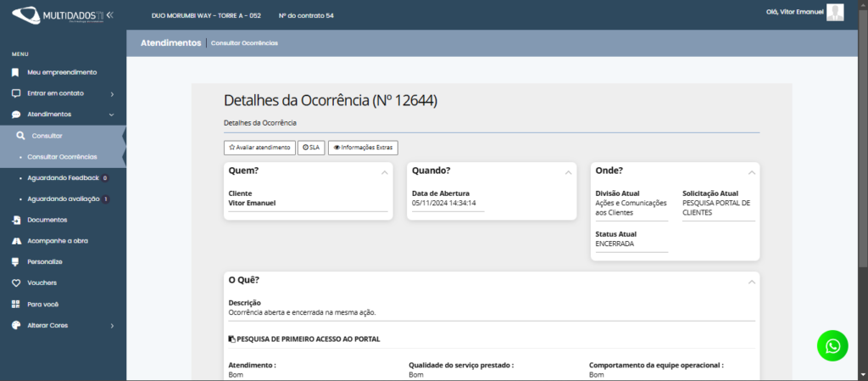Click the Avaliar atendimento button
The image size is (868, 381).
(259, 147)
